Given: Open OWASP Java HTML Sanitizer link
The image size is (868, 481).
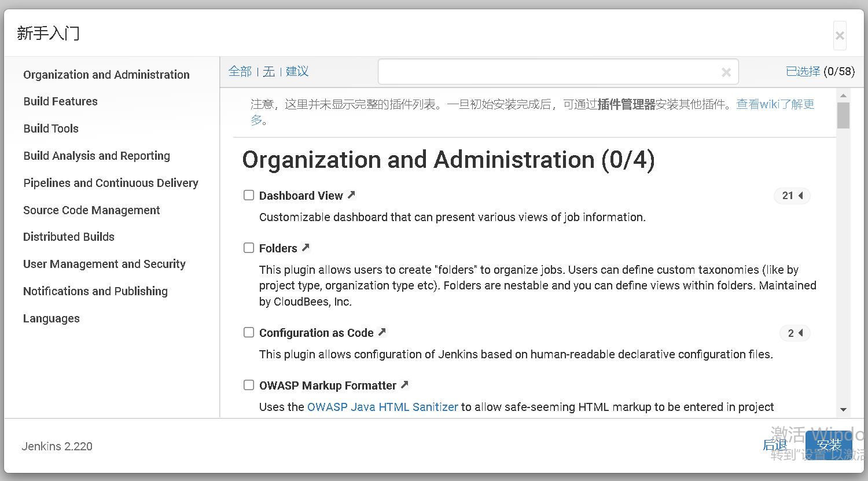Looking at the screenshot, I should (x=382, y=407).
